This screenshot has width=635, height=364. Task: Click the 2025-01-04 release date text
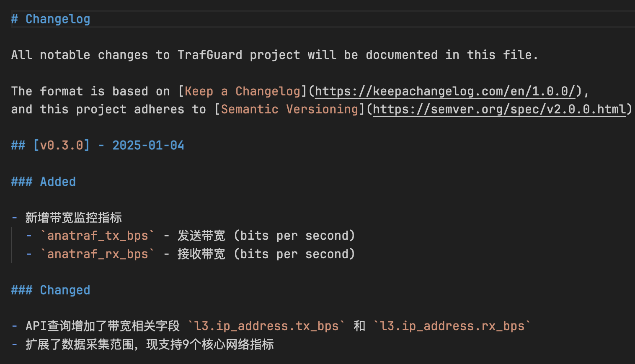(x=148, y=145)
